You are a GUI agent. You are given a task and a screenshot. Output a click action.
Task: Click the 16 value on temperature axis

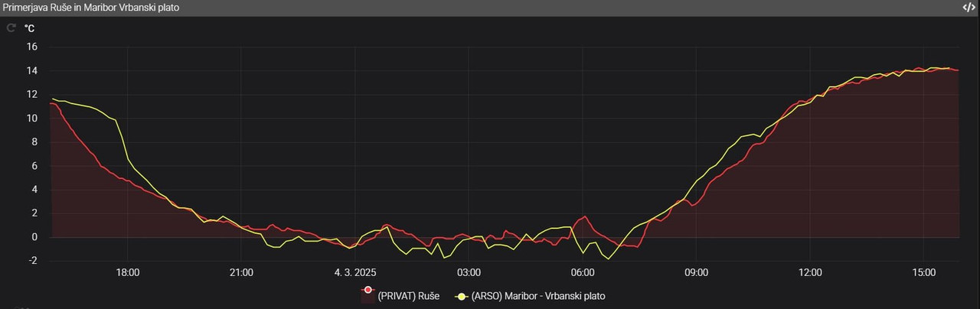32,47
